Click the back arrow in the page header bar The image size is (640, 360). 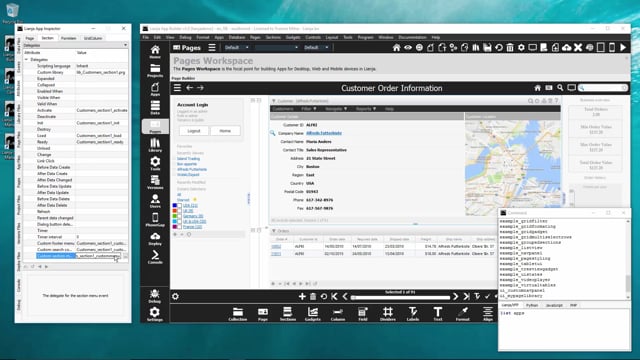[x=189, y=88]
